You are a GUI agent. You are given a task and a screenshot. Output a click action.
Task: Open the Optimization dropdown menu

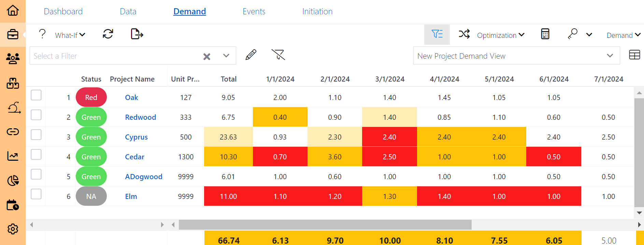pos(500,35)
